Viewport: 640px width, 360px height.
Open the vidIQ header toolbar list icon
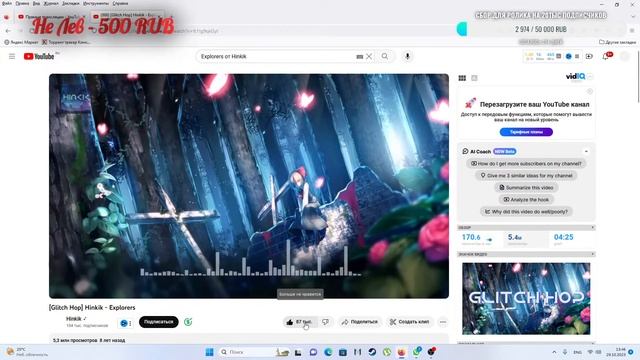(577, 56)
